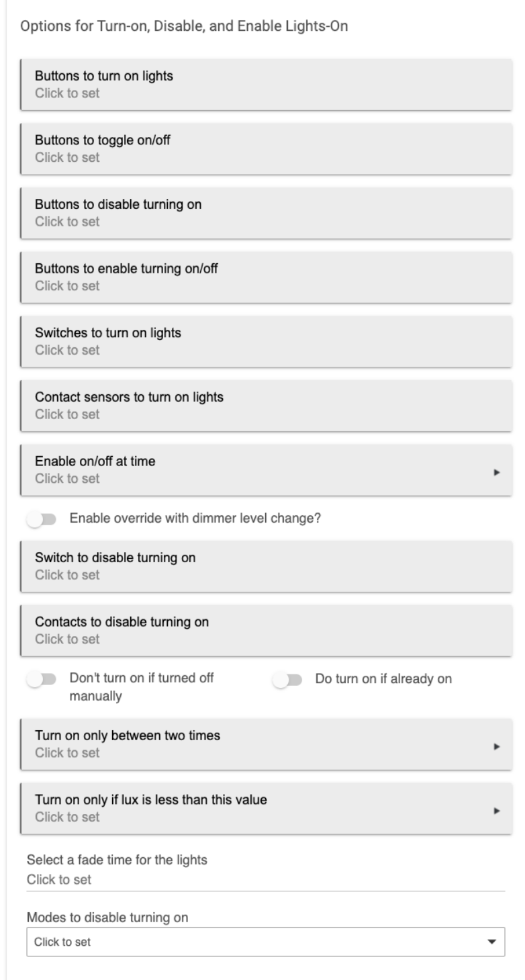Set 'Buttons to turn on lights'
Screen dimensions: 525x980
267,84
